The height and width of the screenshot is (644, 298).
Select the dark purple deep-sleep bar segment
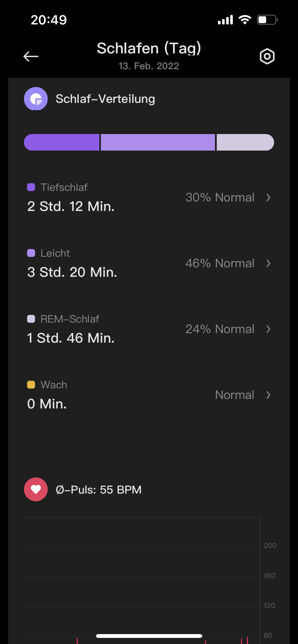62,142
